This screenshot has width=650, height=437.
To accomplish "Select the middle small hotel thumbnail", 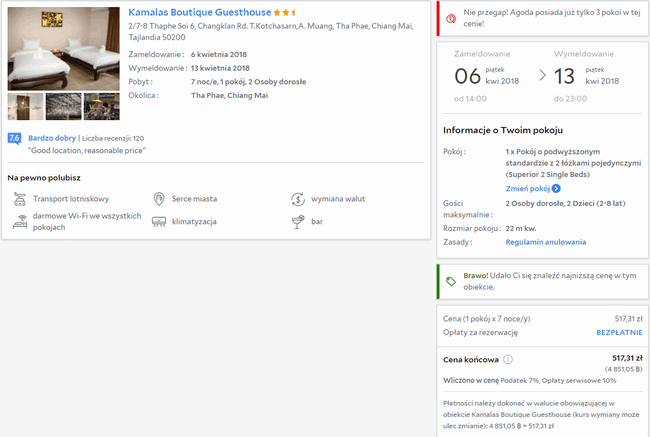I will point(63,107).
